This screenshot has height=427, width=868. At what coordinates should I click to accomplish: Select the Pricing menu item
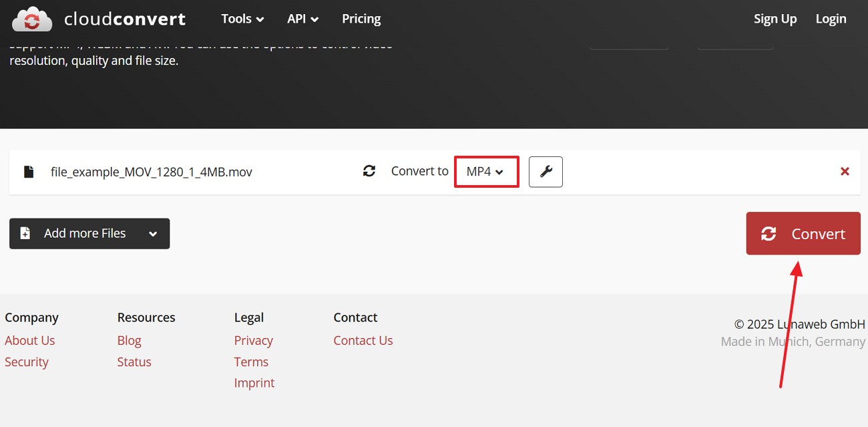[x=361, y=19]
